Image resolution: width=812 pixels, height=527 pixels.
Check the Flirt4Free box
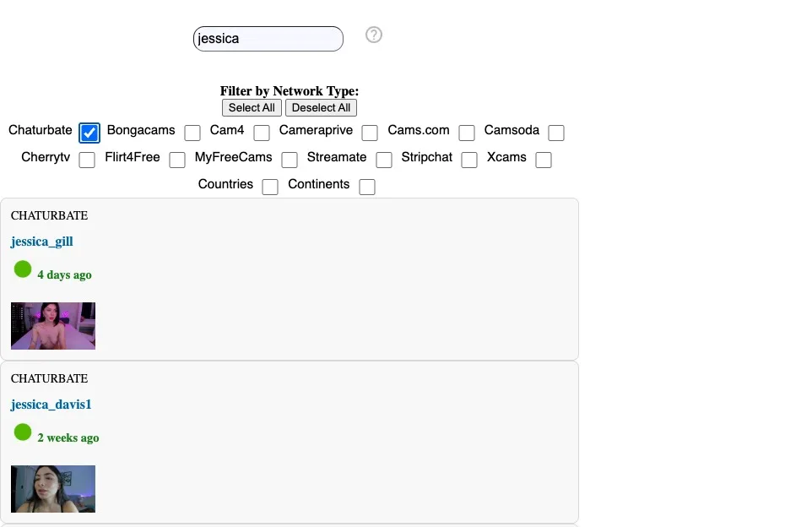pyautogui.click(x=177, y=160)
